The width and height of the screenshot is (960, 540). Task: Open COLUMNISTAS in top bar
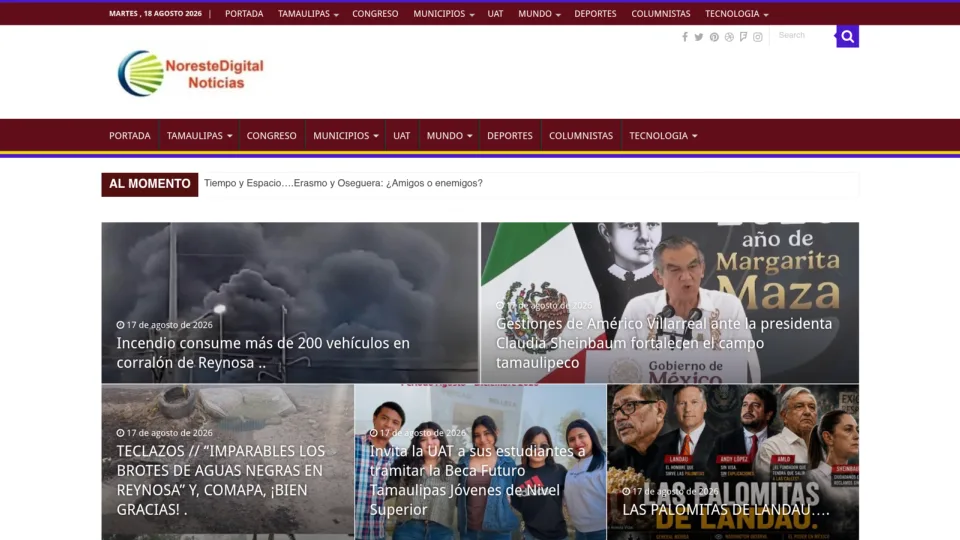point(661,13)
